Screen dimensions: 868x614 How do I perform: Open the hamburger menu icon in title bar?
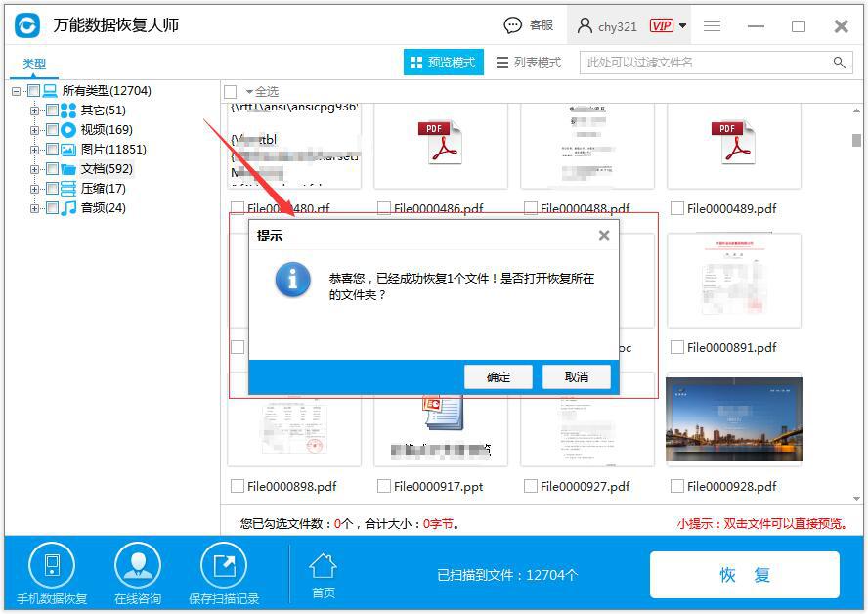point(712,26)
